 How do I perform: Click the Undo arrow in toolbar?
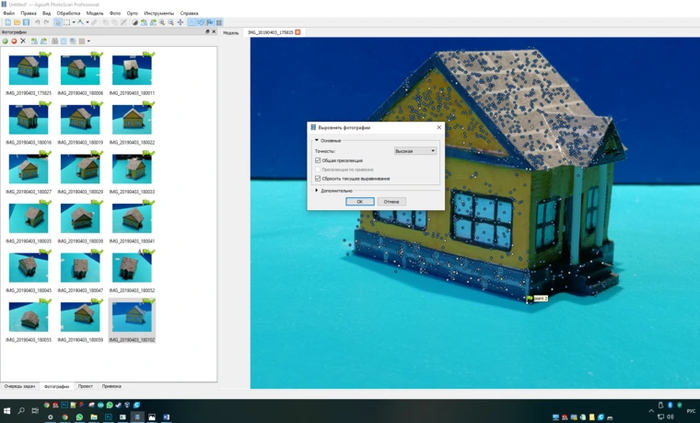coord(38,22)
